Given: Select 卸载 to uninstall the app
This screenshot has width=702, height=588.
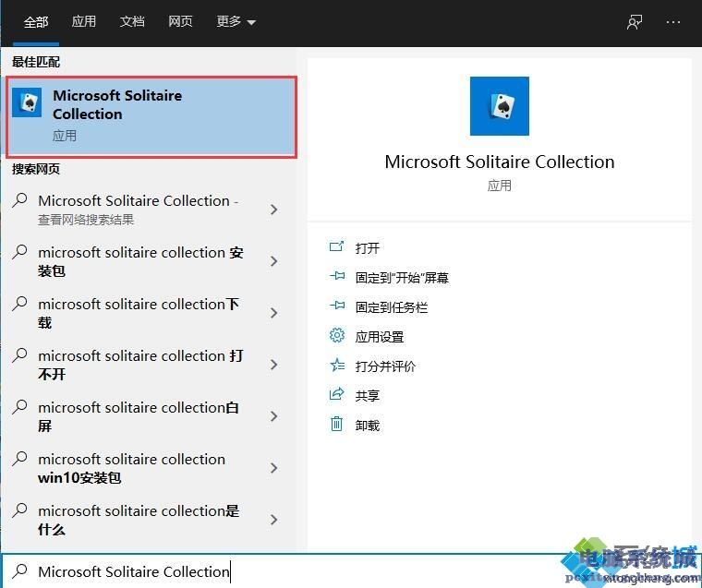Looking at the screenshot, I should (x=367, y=426).
